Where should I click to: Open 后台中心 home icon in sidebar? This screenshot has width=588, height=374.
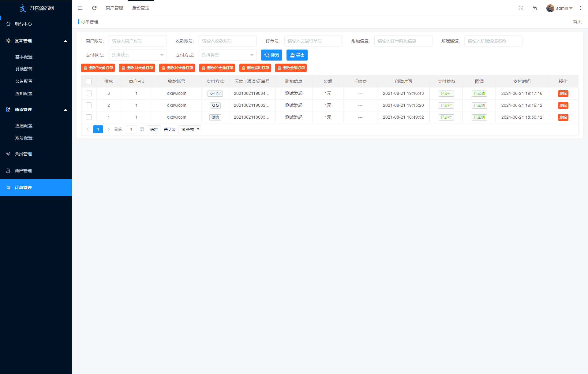(8, 24)
